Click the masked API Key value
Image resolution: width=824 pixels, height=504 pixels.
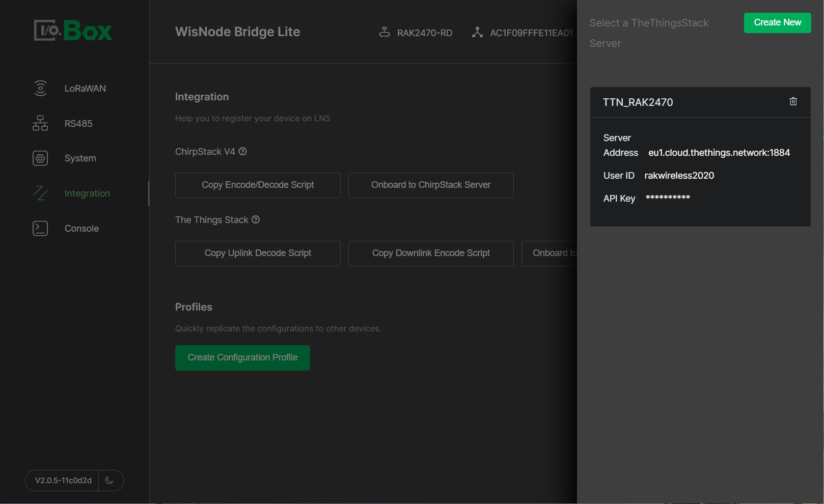[668, 198]
